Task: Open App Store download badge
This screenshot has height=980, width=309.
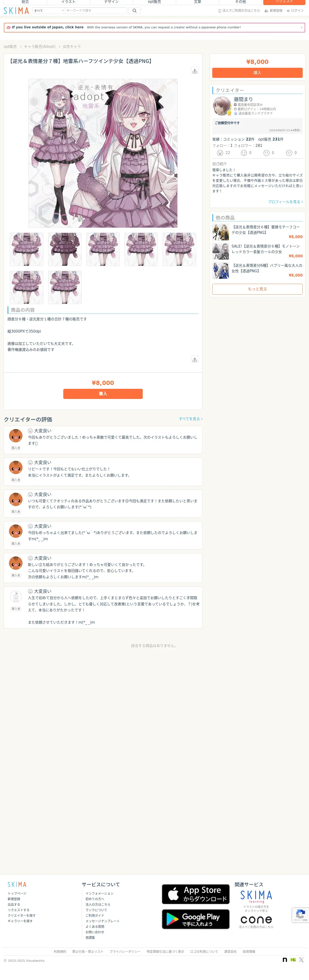Action: point(196,894)
